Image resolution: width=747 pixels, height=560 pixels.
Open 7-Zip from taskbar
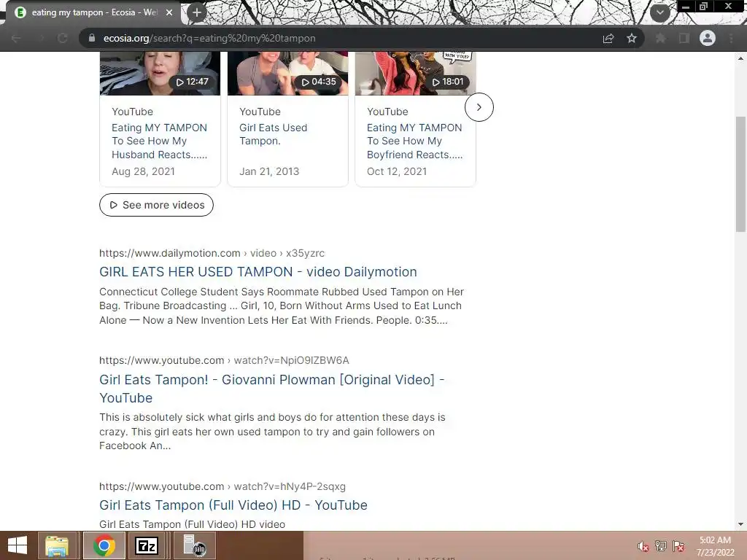coord(147,545)
